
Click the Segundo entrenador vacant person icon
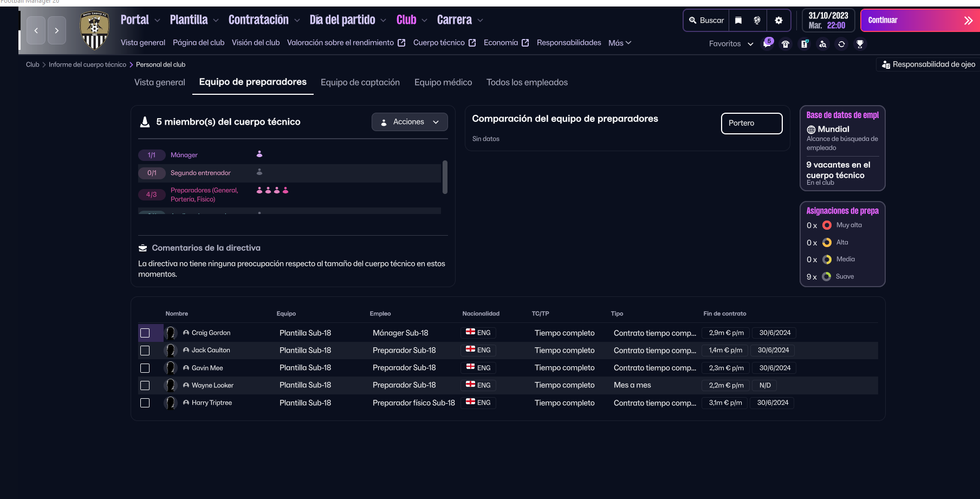pyautogui.click(x=259, y=172)
